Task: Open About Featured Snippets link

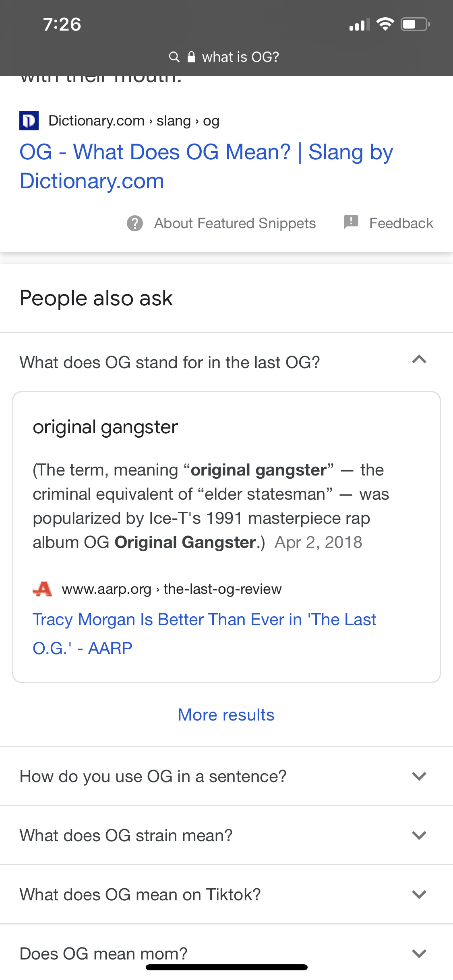Action: click(x=235, y=223)
